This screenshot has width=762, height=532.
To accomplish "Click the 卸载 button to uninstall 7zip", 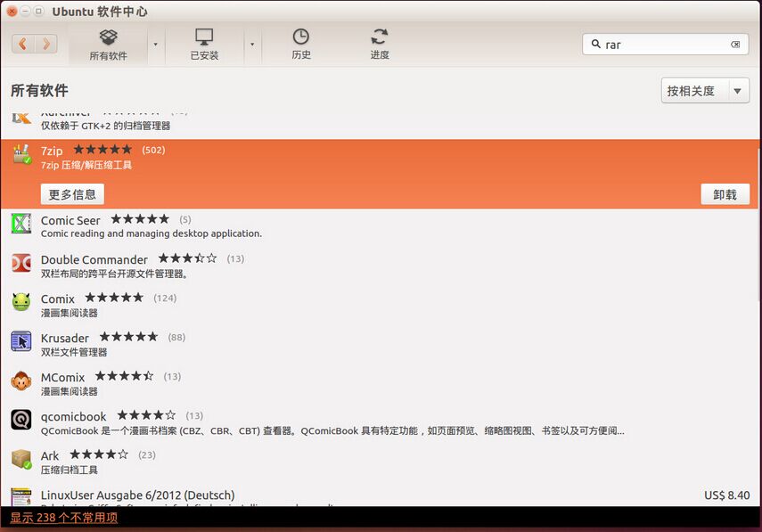I will tap(725, 194).
